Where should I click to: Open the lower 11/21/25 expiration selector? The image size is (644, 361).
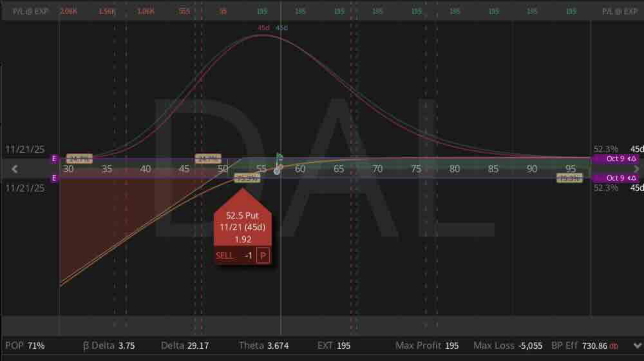point(25,188)
